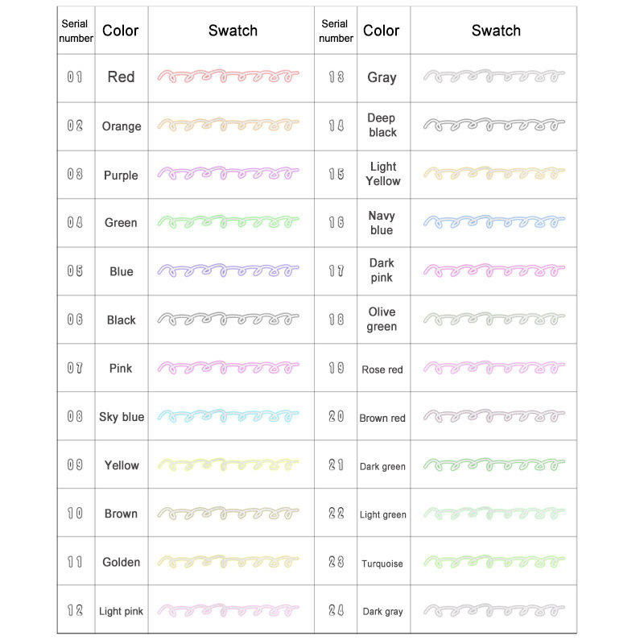Pick the Navy blue swatch line
Image resolution: width=644 pixels, height=644 pixels.
493,222
